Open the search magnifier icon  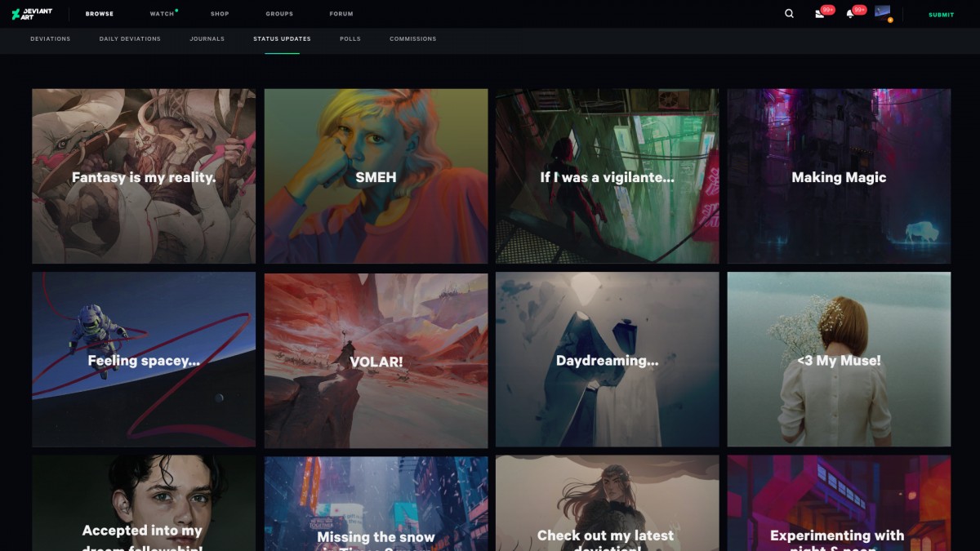(x=789, y=14)
